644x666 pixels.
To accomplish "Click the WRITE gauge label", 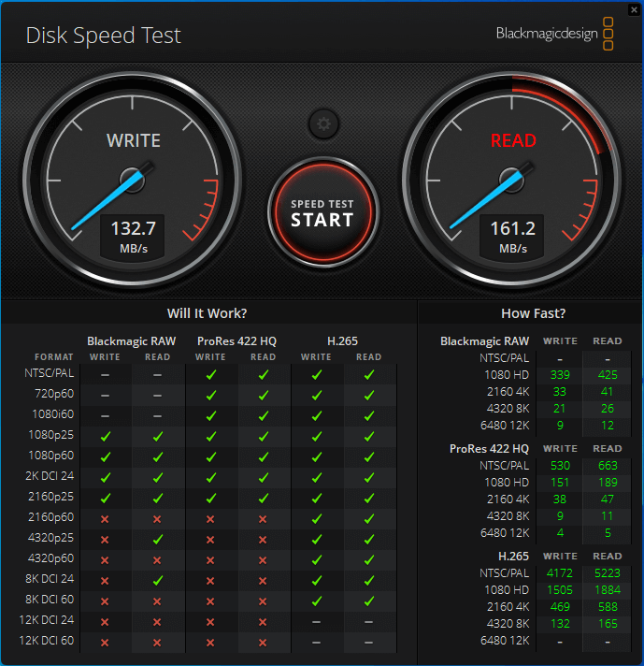I will click(x=134, y=140).
